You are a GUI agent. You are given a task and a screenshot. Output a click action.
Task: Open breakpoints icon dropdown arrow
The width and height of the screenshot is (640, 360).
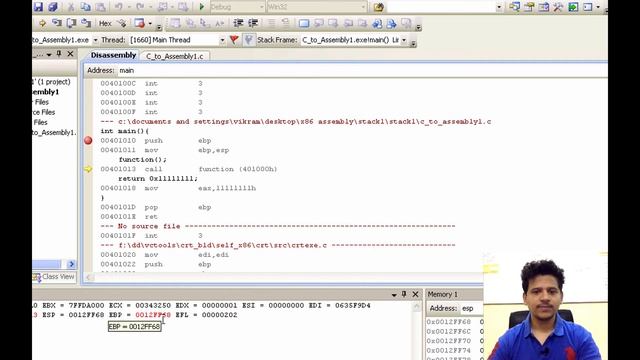pyautogui.click(x=150, y=23)
